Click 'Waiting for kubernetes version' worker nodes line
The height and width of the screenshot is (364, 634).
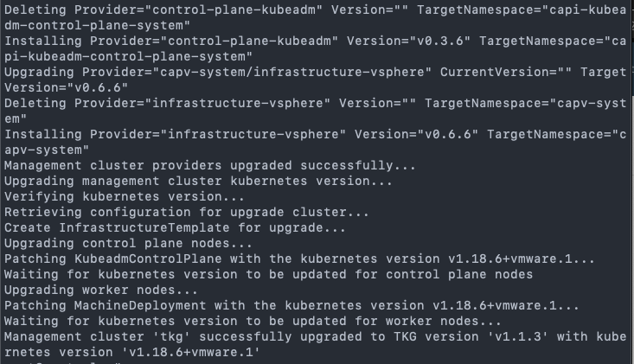(253, 321)
